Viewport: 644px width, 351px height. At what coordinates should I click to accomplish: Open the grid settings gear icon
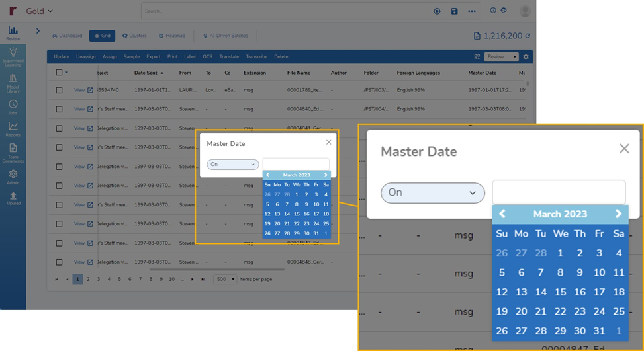tap(526, 57)
